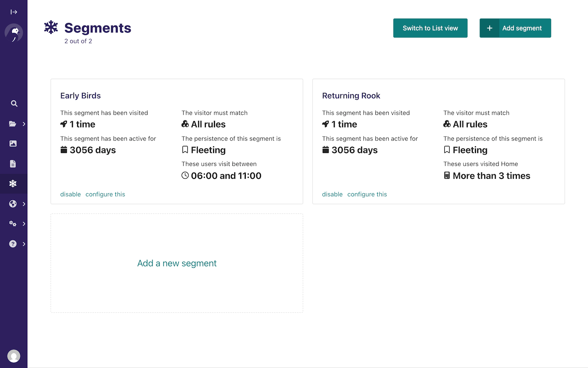Click the help question mark icon
The width and height of the screenshot is (588, 368).
click(x=12, y=243)
